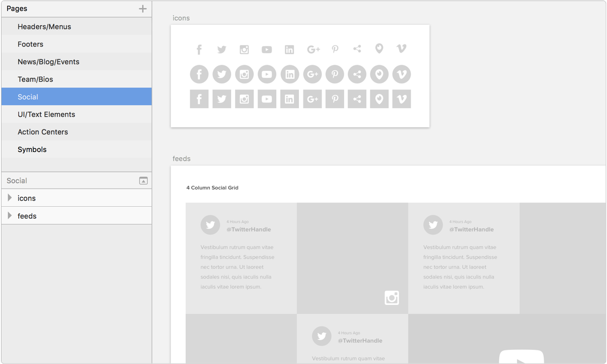
Task: Click the white Instagram icon in feeds grid
Action: point(392,298)
